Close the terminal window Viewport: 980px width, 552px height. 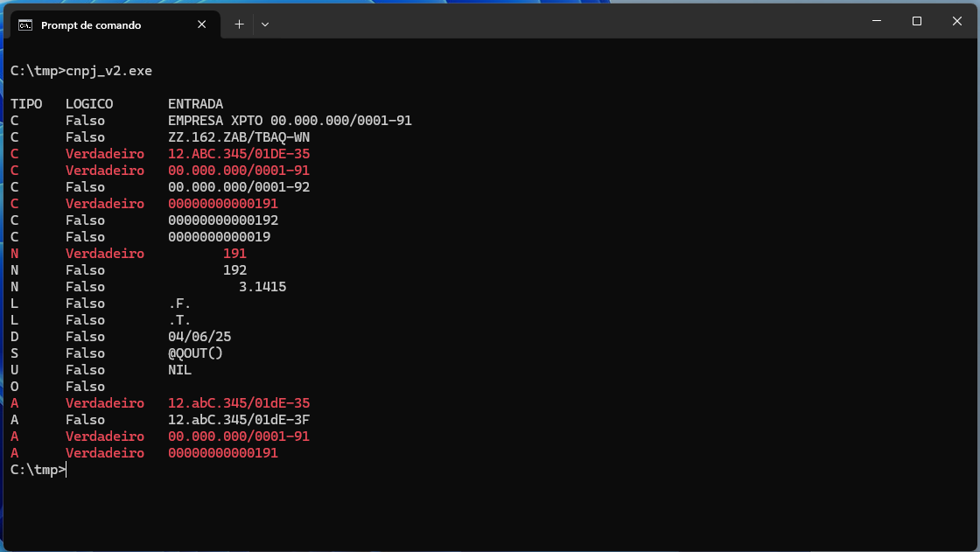(956, 21)
